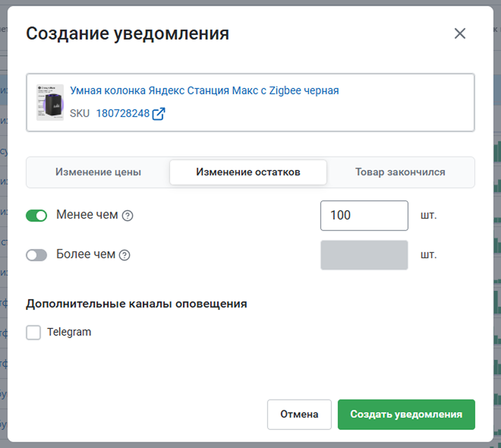Check the Telegram notification checkbox
501x448 pixels.
(x=33, y=333)
